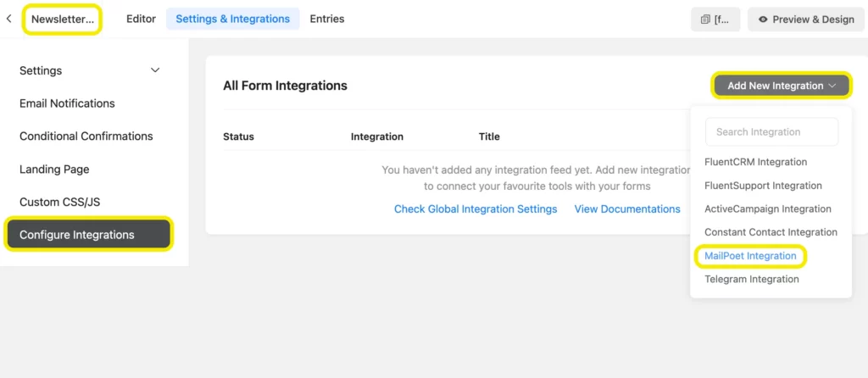This screenshot has width=868, height=378.
Task: Go back using the left chevron arrow
Action: [8, 19]
